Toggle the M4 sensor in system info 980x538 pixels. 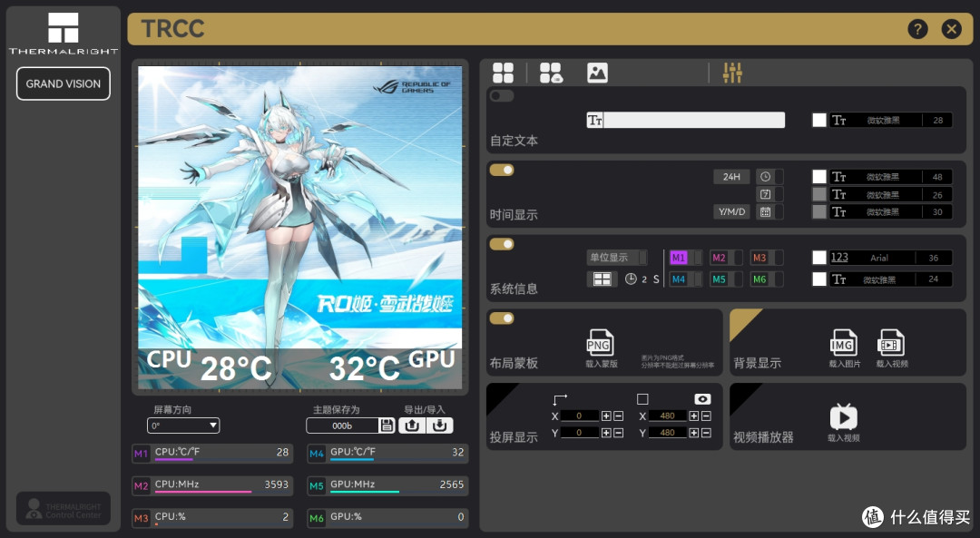coord(686,279)
